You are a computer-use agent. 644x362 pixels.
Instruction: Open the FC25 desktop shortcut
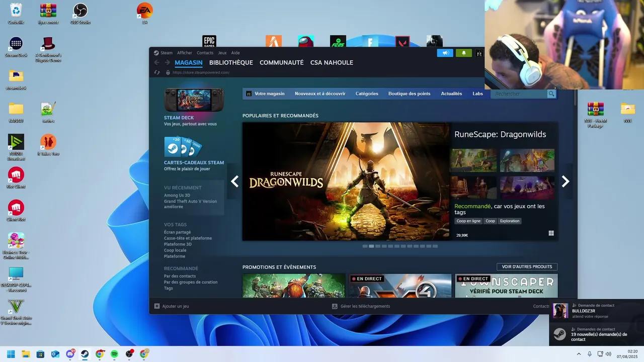click(x=338, y=41)
